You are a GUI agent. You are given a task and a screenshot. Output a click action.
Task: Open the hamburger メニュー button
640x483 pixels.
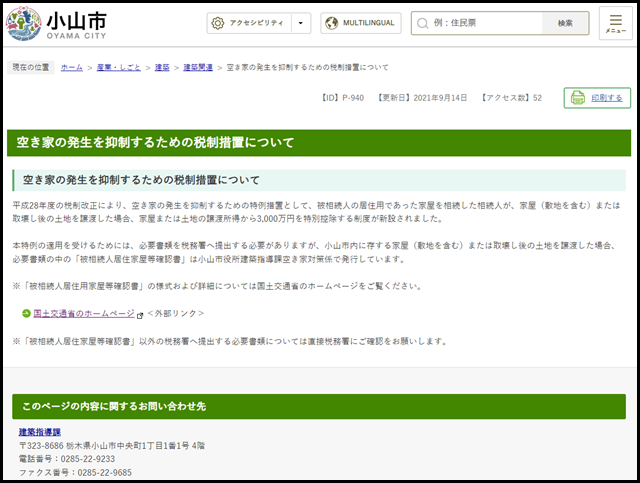[616, 23]
